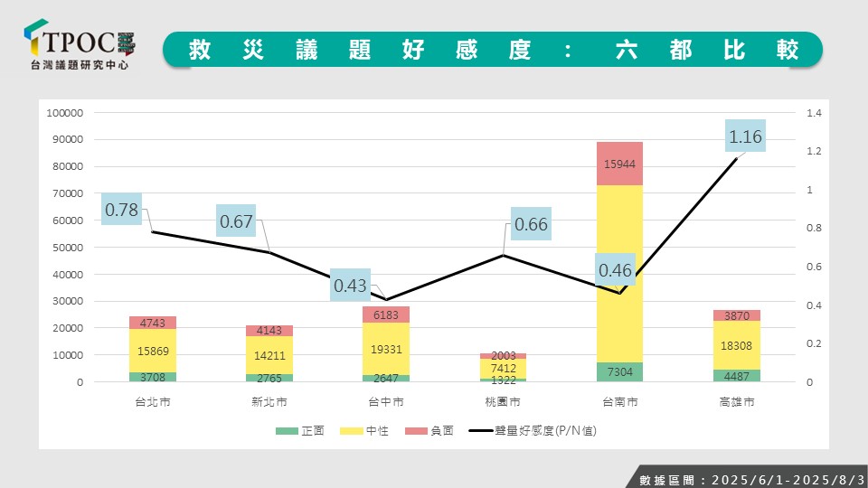Click the 0.66 data label for 桃園市

(531, 224)
